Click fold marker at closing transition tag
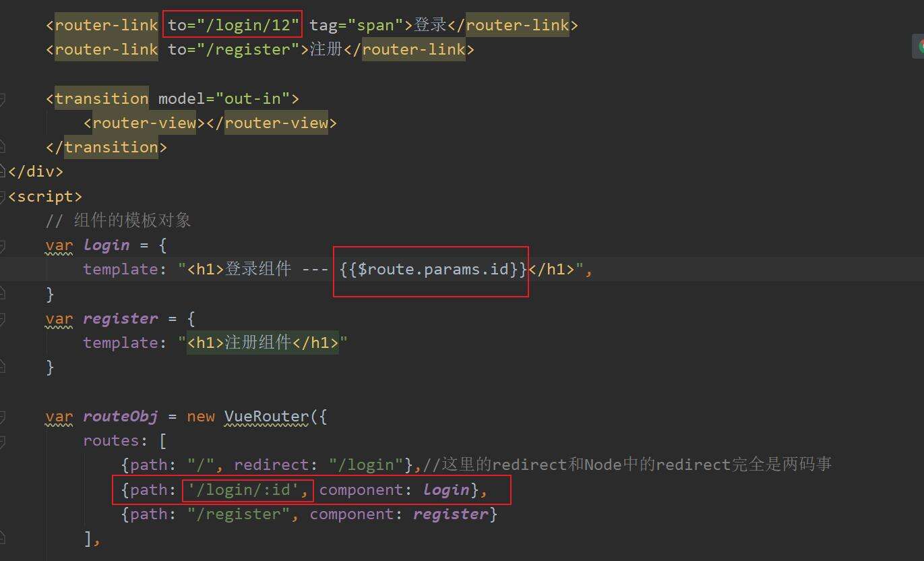 (2, 146)
